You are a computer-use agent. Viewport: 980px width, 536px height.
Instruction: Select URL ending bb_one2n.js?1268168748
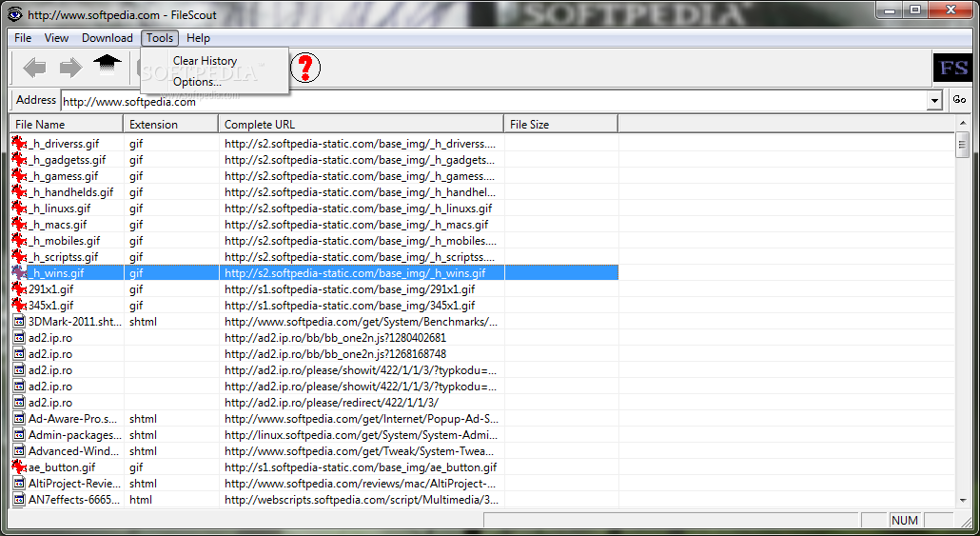tap(335, 354)
